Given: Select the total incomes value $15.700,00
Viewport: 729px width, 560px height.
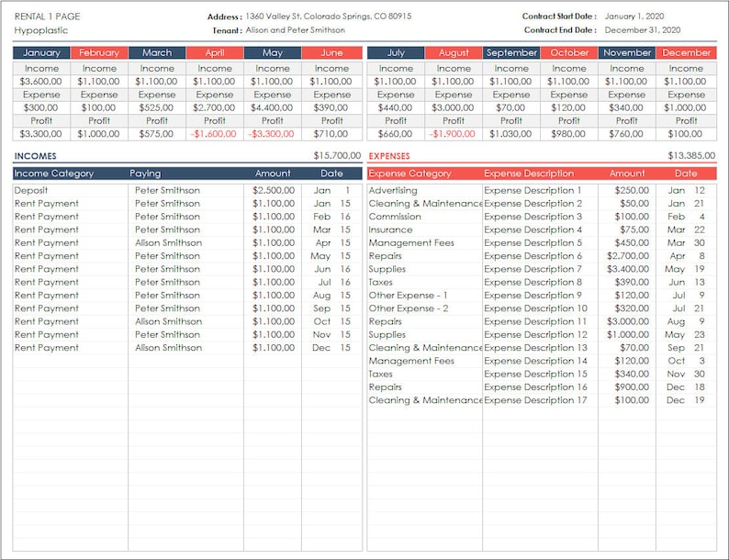Looking at the screenshot, I should [337, 155].
